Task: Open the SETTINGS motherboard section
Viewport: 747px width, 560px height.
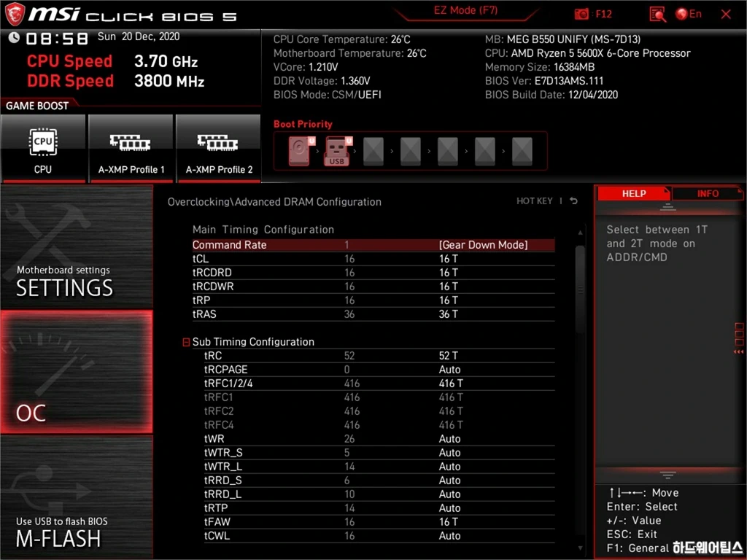Action: (77, 246)
